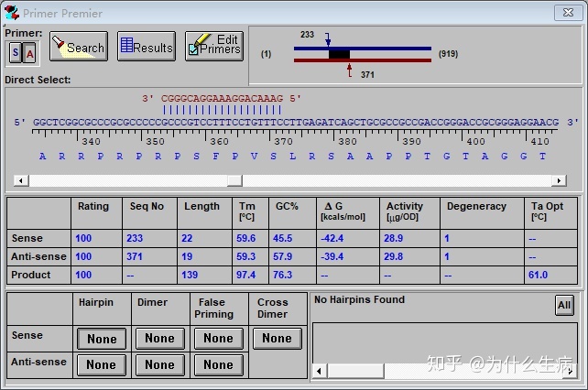588x390 pixels.
Task: Click the Sense False Priming None button
Action: (x=219, y=339)
